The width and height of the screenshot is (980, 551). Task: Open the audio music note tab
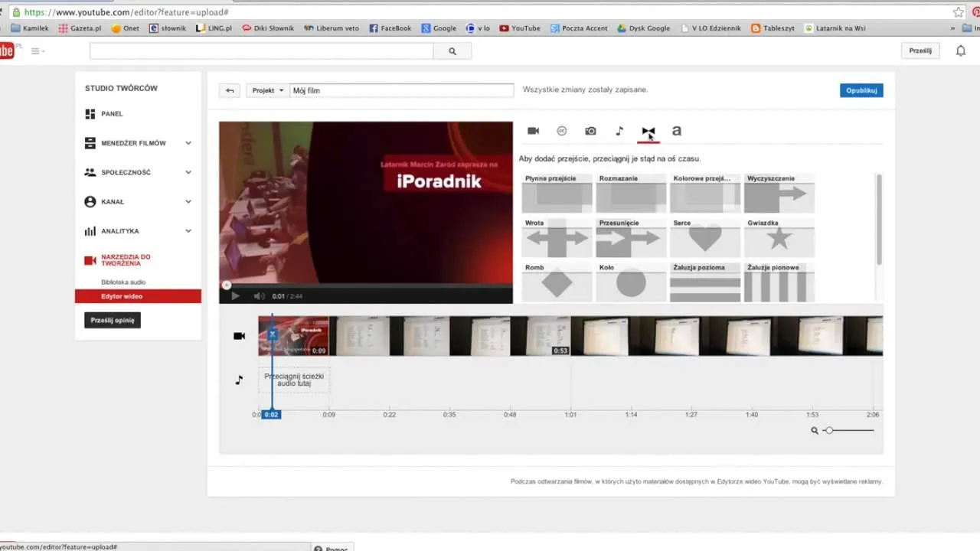pos(619,131)
